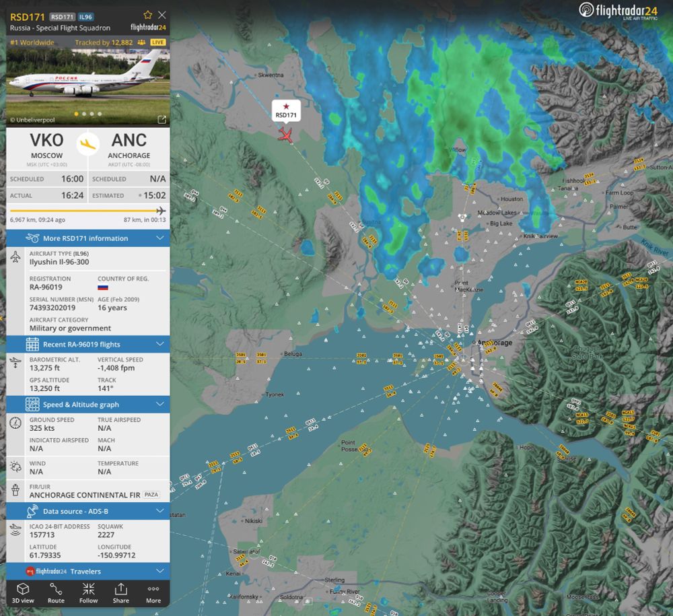Image resolution: width=673 pixels, height=616 pixels.
Task: Click the serial number 74393202019
Action: click(x=52, y=308)
